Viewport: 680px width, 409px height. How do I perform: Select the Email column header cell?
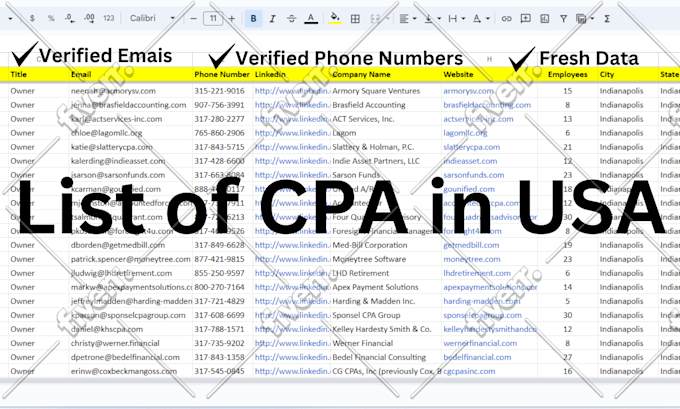point(131,74)
